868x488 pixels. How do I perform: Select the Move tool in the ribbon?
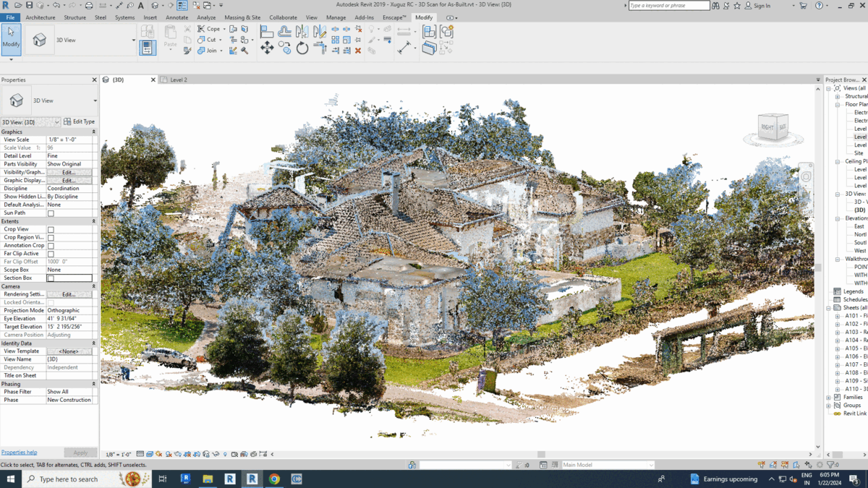click(x=267, y=48)
